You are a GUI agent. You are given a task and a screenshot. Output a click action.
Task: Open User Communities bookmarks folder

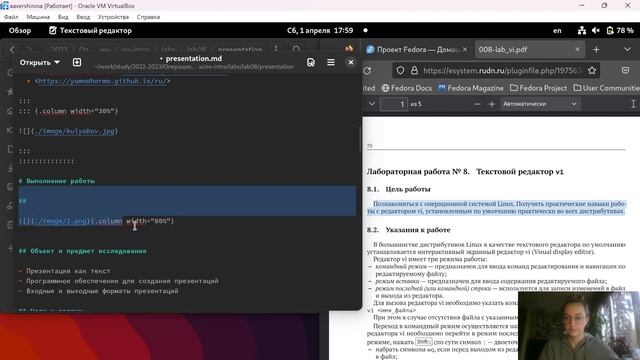[606, 88]
